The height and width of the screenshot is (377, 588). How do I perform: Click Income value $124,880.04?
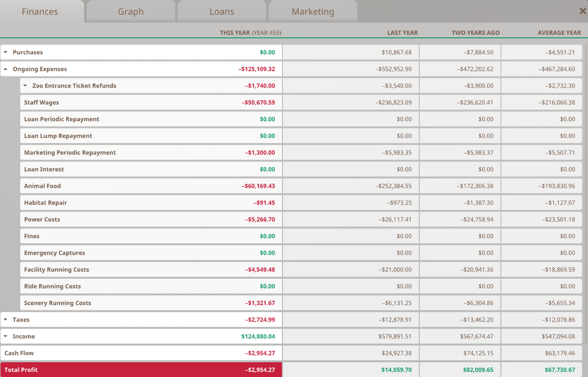pyautogui.click(x=258, y=337)
